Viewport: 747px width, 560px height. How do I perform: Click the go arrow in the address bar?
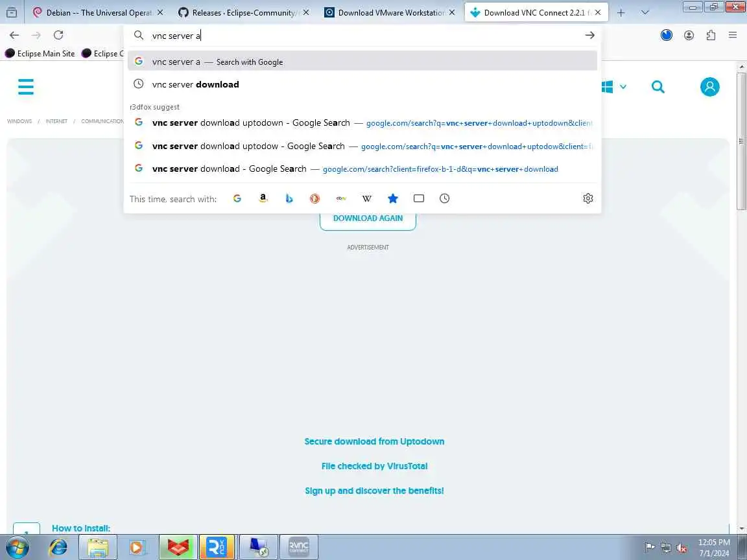590,35
